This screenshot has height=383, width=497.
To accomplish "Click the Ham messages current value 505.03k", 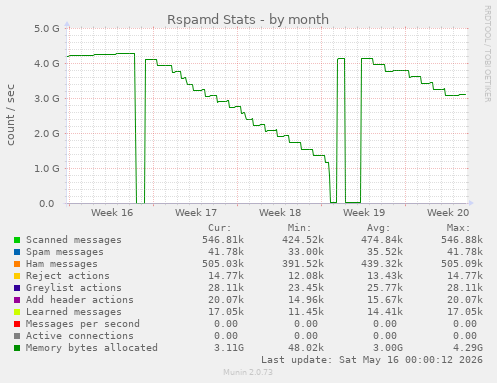I will click(223, 264).
